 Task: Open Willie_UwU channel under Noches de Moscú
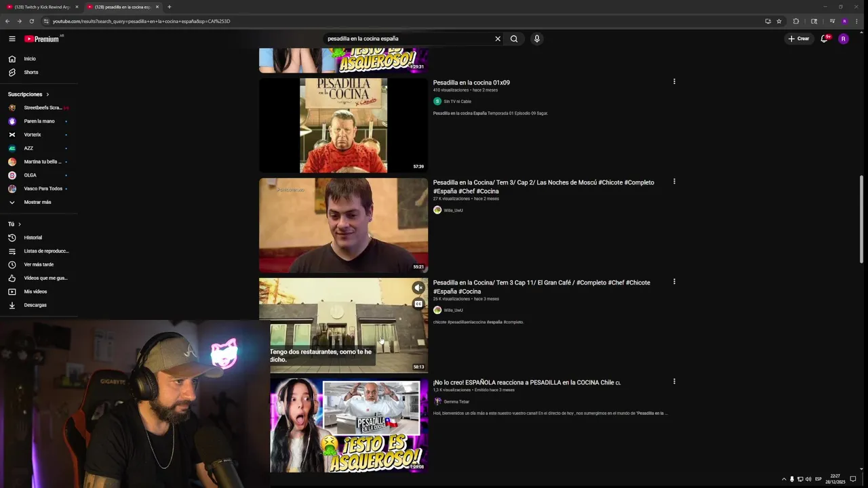coord(453,210)
